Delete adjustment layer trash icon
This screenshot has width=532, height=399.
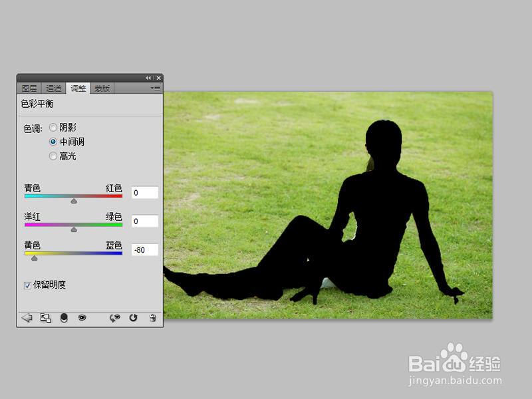tap(153, 318)
